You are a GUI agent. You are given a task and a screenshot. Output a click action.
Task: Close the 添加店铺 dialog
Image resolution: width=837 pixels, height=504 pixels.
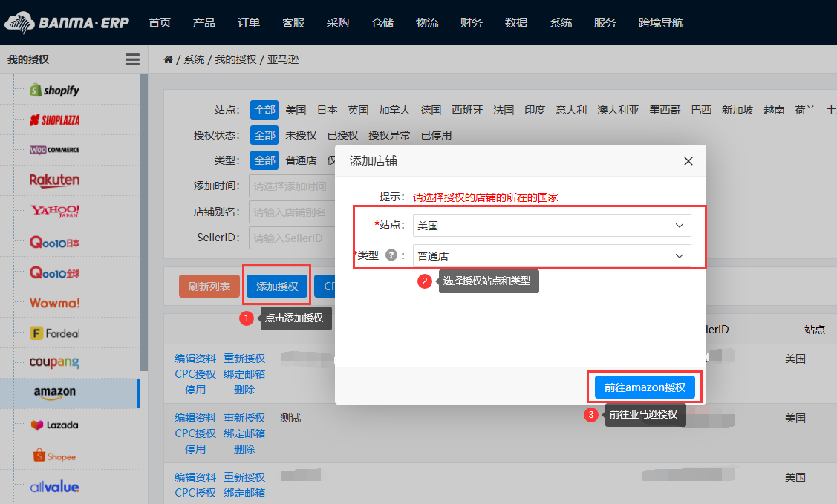pos(688,161)
